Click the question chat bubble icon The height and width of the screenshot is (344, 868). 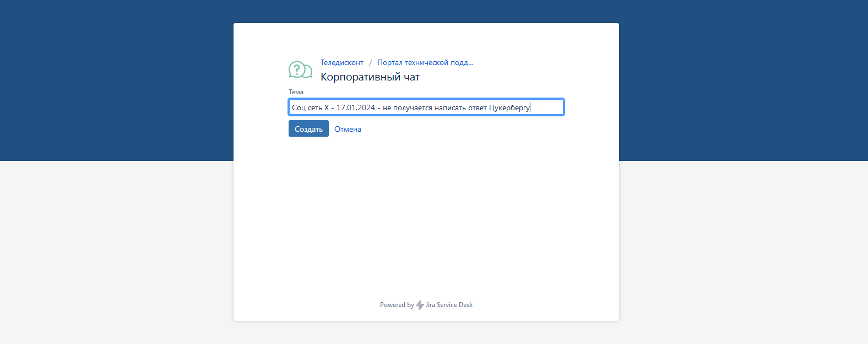(300, 70)
